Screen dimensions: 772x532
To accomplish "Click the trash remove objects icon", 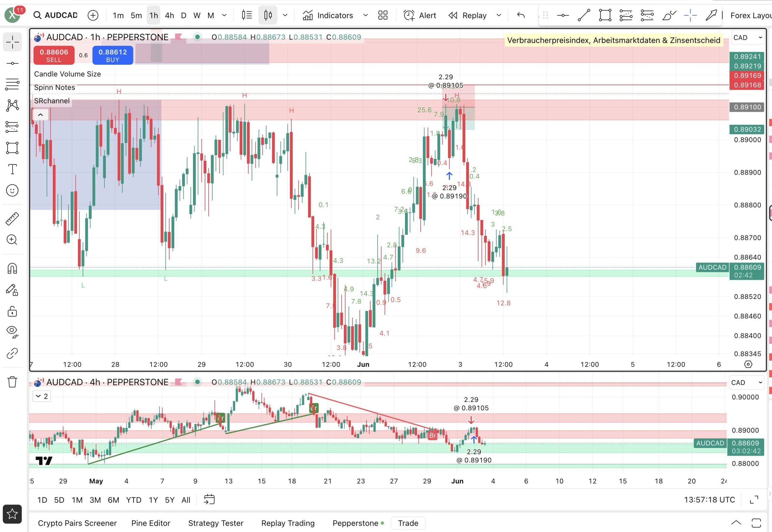I will (x=12, y=381).
